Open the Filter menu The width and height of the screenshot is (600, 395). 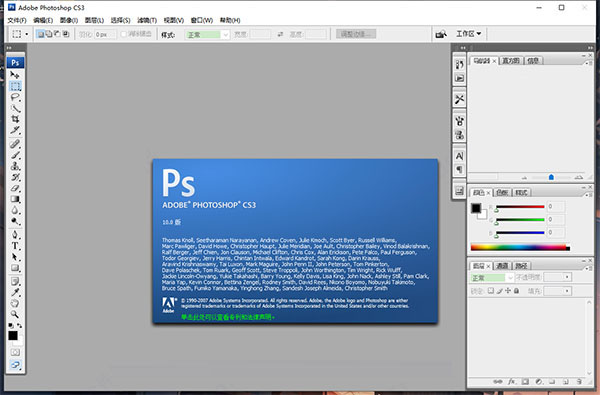[147, 20]
